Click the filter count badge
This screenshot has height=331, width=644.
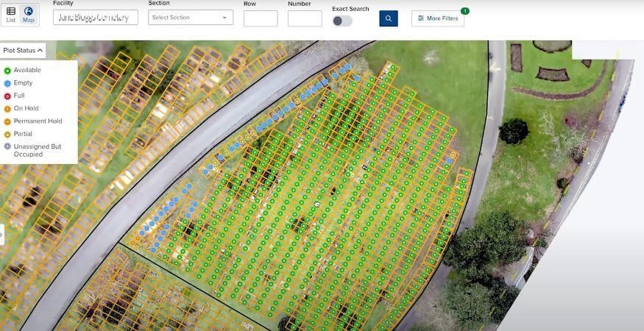tap(464, 11)
